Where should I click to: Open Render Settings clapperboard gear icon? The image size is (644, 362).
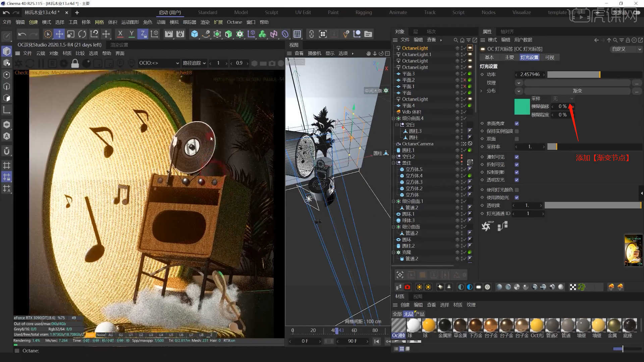pos(180,34)
